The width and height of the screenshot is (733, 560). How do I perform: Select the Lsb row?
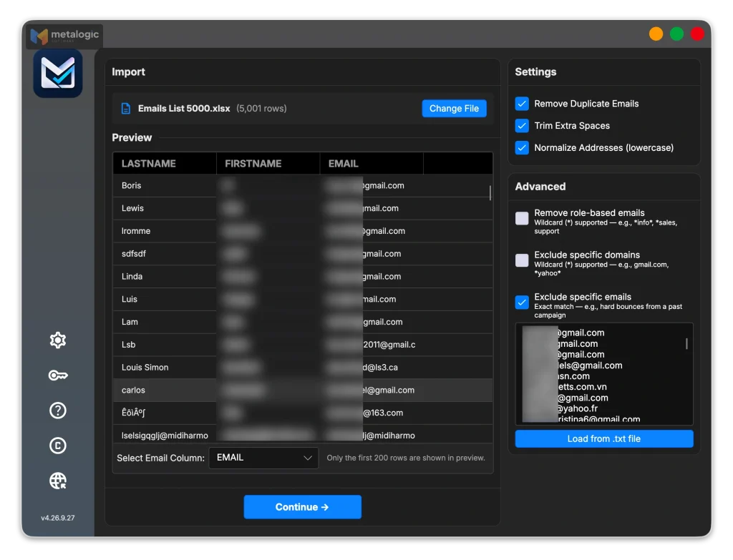click(x=303, y=345)
